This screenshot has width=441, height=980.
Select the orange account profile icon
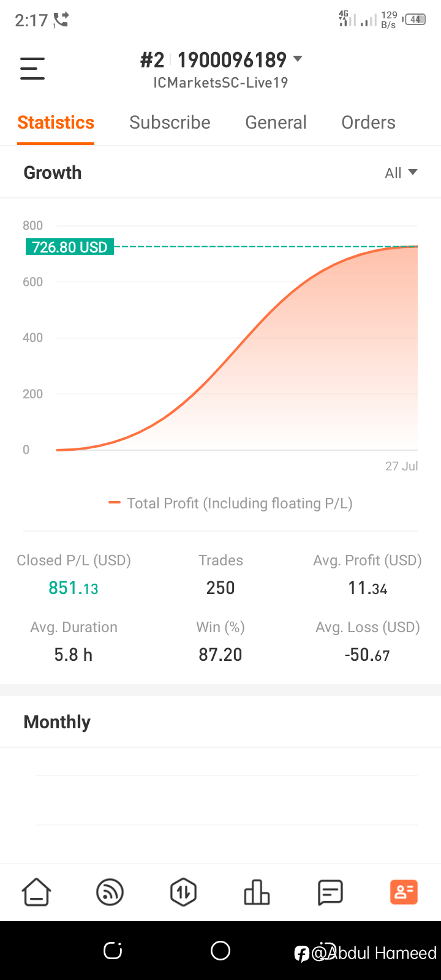[x=404, y=892]
